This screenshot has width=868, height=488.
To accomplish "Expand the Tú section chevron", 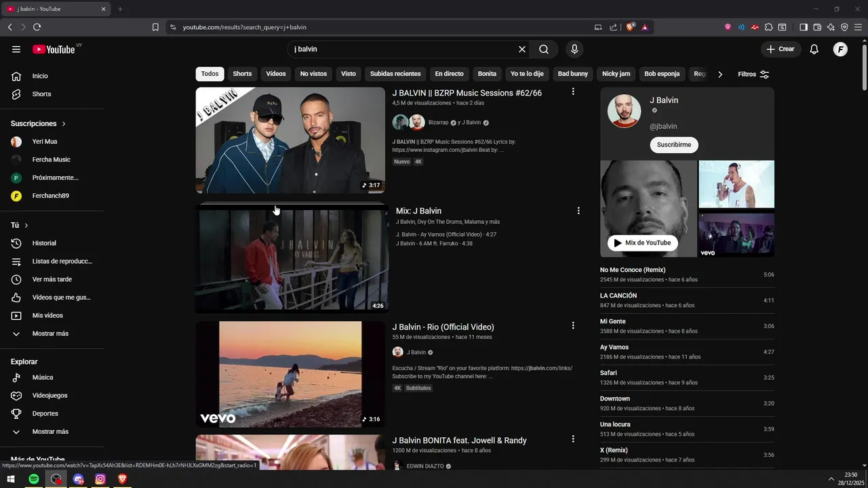I will pyautogui.click(x=26, y=225).
